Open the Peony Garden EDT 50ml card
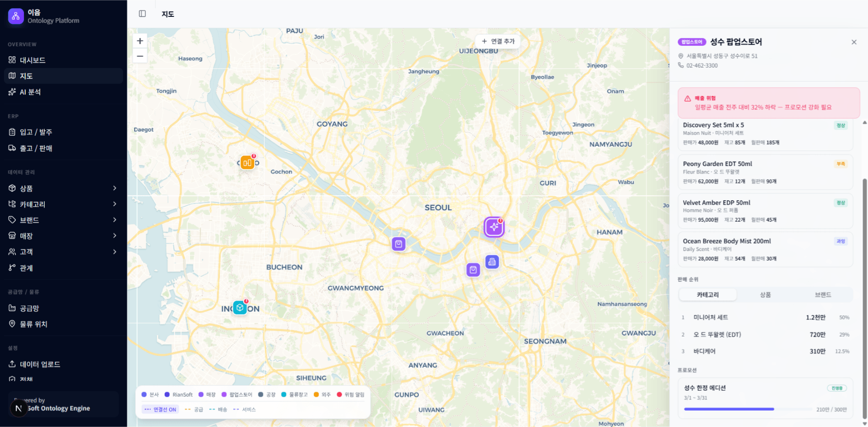This screenshot has height=427, width=868. pyautogui.click(x=766, y=172)
